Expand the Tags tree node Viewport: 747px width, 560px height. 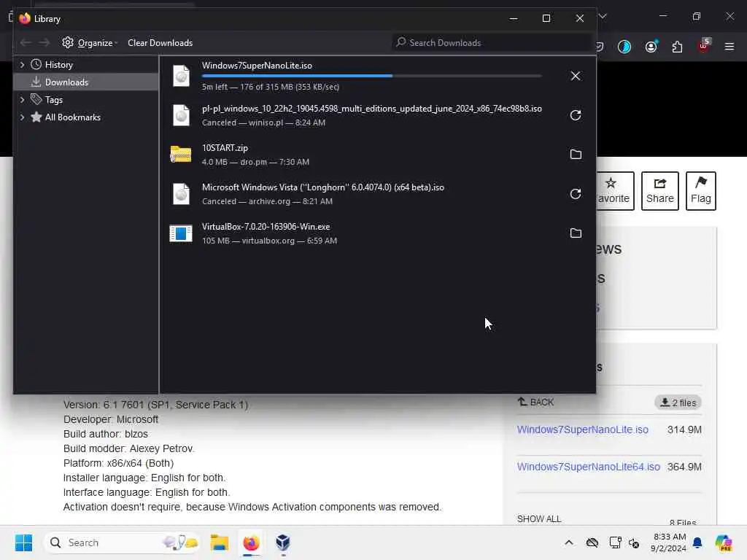tap(22, 99)
